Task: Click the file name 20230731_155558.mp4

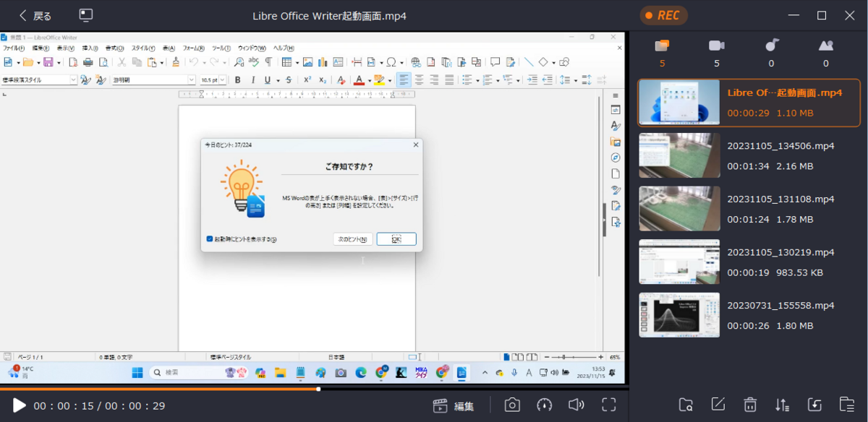Action: coord(780,305)
